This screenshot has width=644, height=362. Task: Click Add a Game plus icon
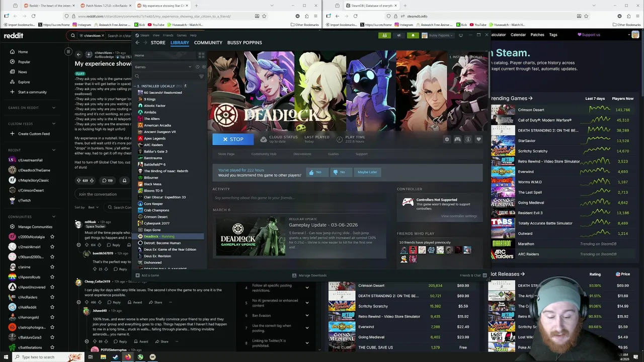tap(137, 276)
